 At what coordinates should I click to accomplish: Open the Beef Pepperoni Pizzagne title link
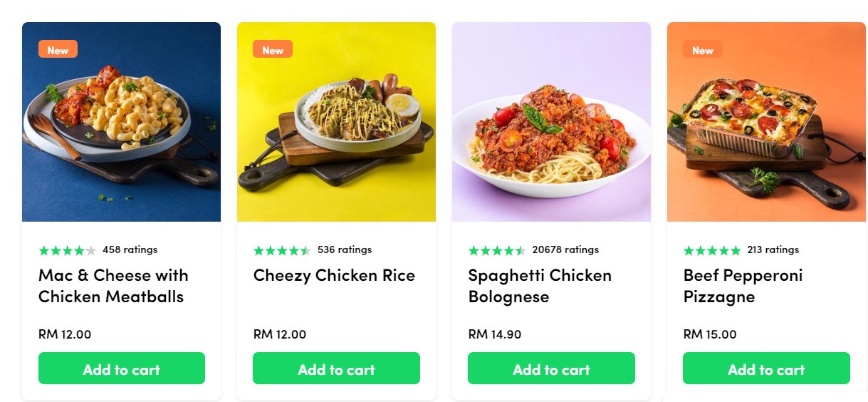click(743, 286)
